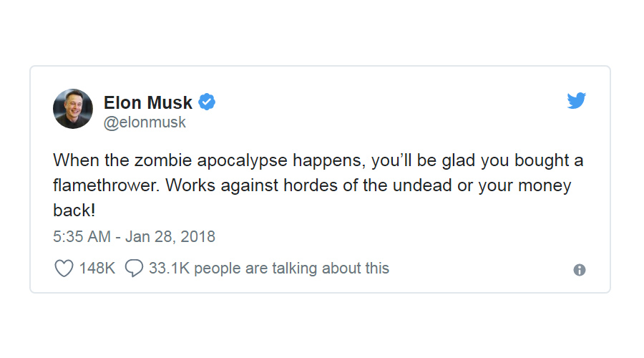This screenshot has height=358, width=644.
Task: Click the 33.1K reply count number
Action: coord(169,268)
